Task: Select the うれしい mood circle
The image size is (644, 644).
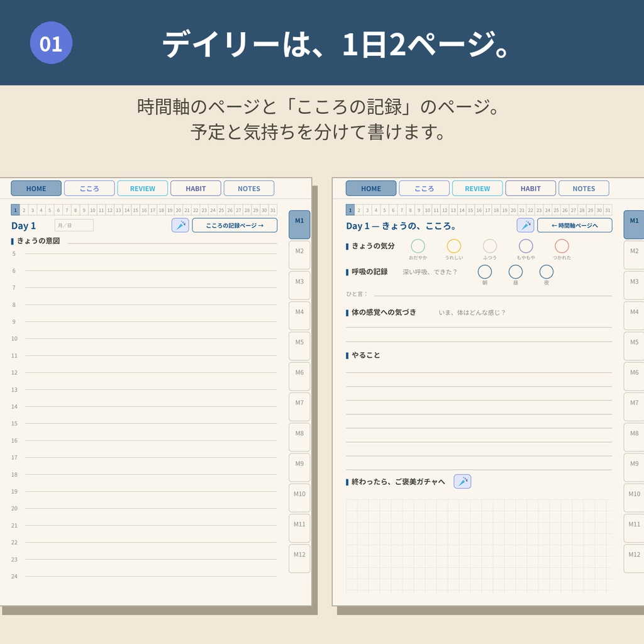Action: [x=454, y=246]
